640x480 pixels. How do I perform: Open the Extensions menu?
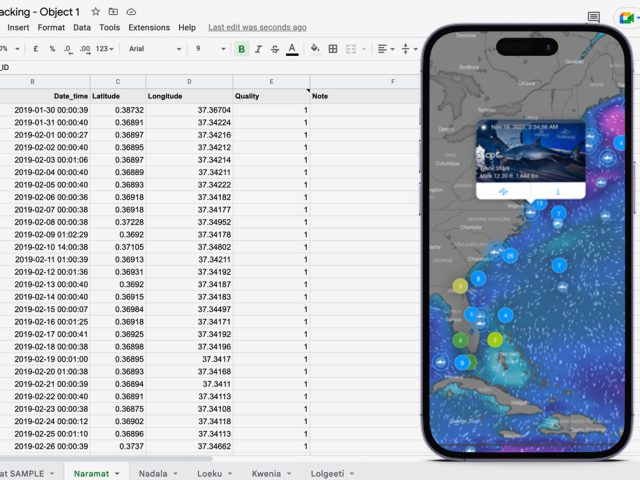click(149, 27)
